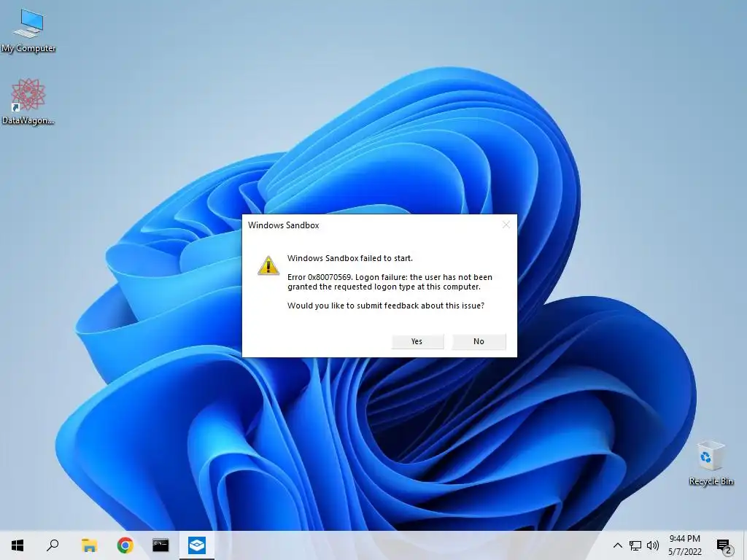Image resolution: width=747 pixels, height=560 pixels.
Task: Click 'Windows Sandbox failed to start.' text
Action: click(x=350, y=258)
